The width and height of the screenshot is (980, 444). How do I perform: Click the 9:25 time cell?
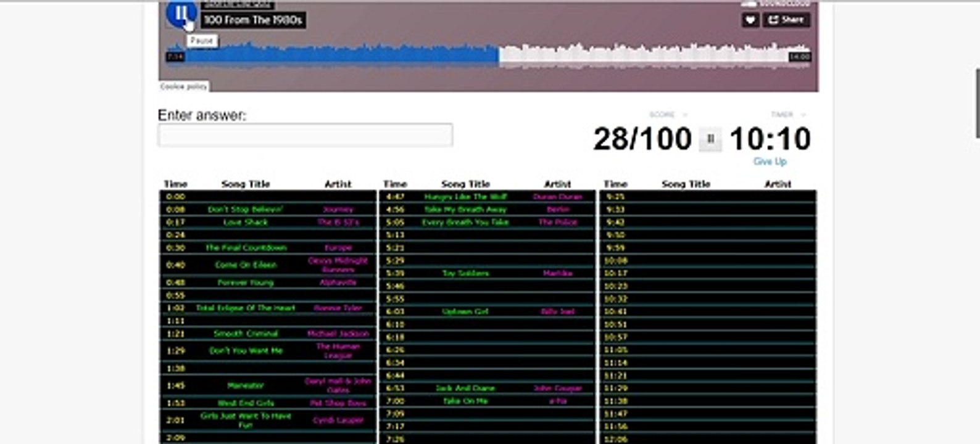[615, 197]
